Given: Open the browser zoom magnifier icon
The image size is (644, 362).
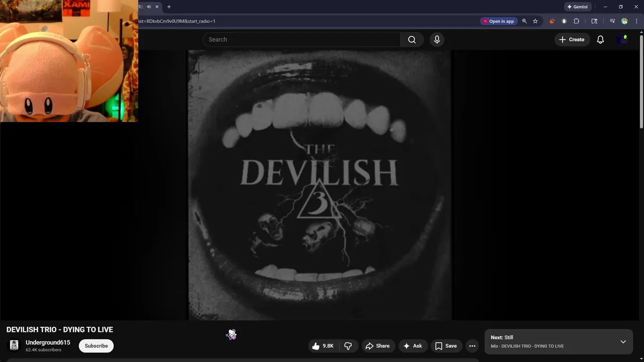Looking at the screenshot, I should [524, 21].
